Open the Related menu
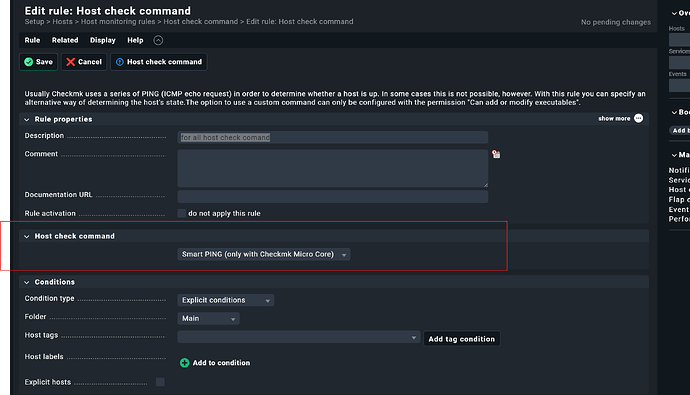 coord(65,40)
